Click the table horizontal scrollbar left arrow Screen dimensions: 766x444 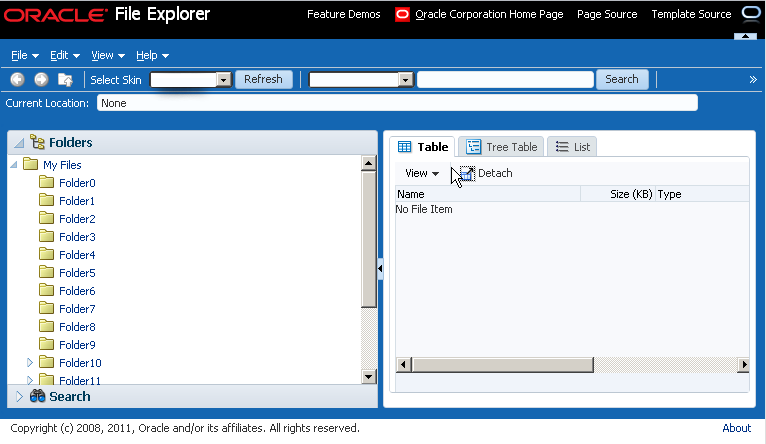coord(403,365)
